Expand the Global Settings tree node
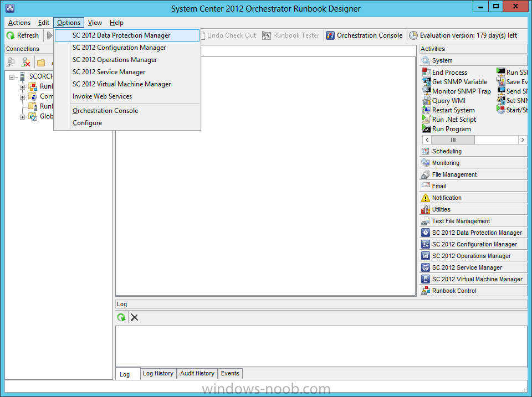Image resolution: width=532 pixels, height=397 pixels. 23,116
